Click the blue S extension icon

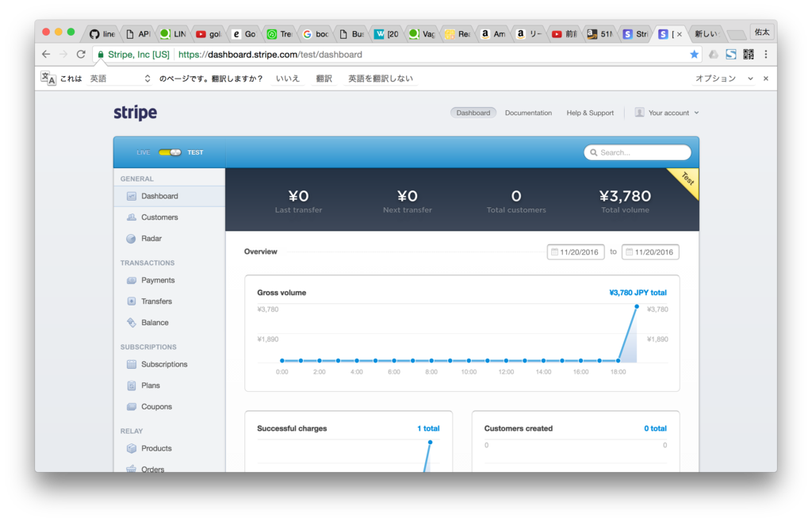click(x=730, y=55)
